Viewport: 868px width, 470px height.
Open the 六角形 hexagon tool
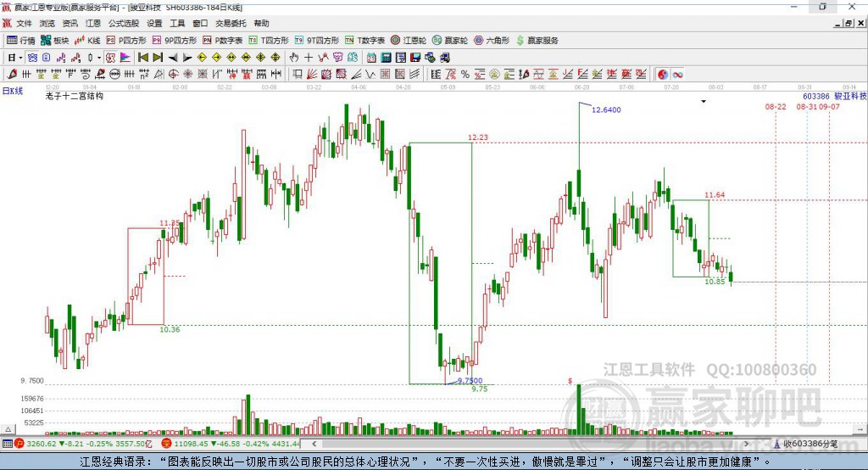tap(492, 41)
